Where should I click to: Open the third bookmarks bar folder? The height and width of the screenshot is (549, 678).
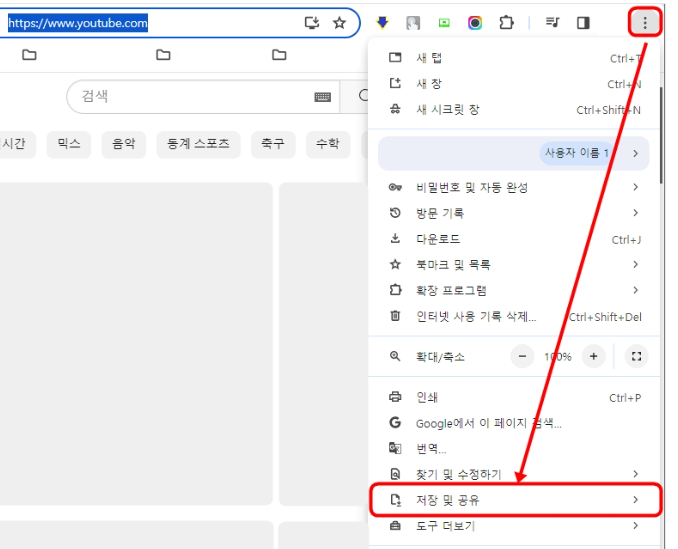tap(279, 55)
